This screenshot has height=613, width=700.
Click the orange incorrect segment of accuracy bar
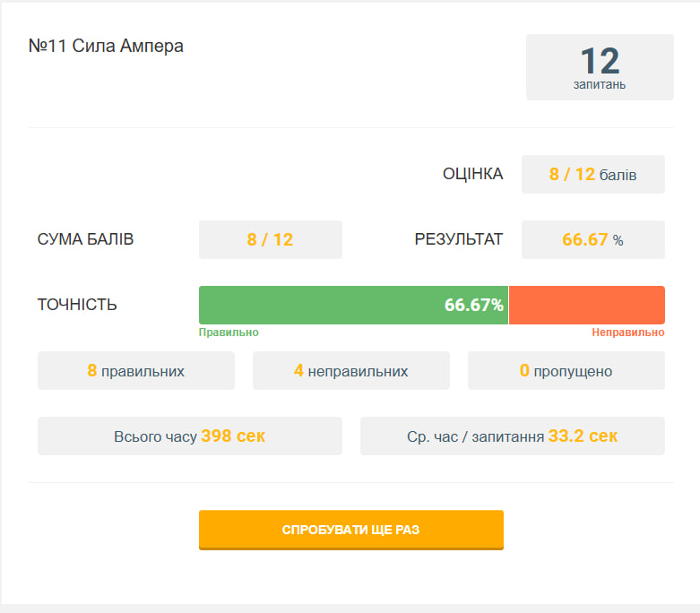pyautogui.click(x=586, y=305)
